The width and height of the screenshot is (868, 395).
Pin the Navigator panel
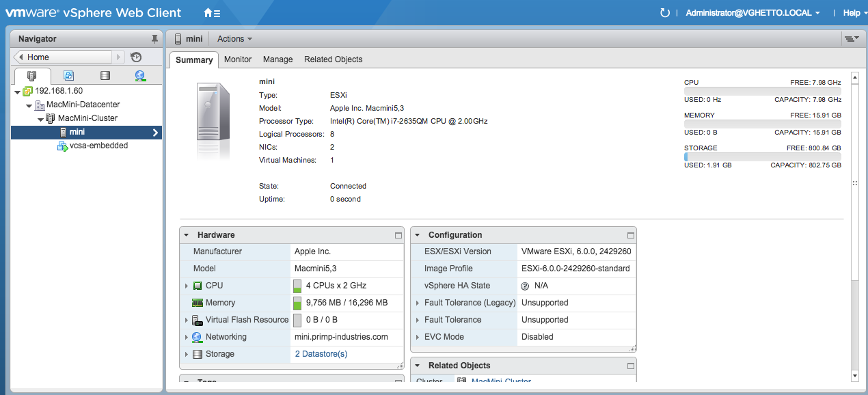point(154,39)
